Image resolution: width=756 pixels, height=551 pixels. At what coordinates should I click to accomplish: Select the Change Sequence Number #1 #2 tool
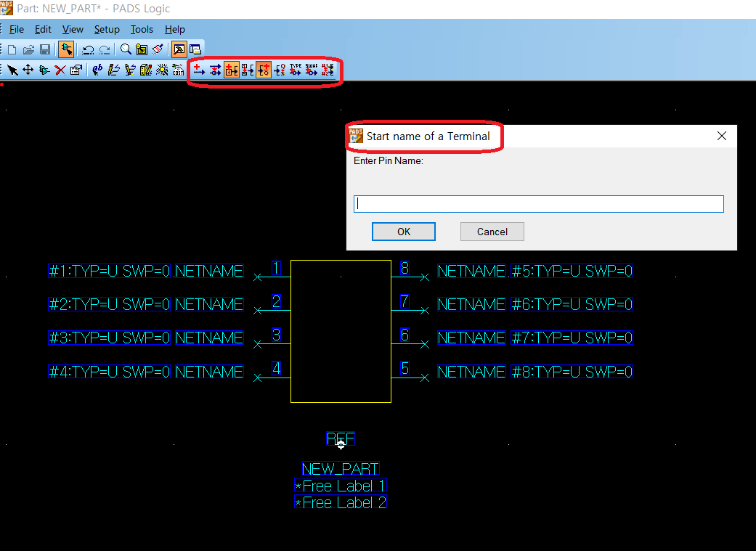coord(328,70)
